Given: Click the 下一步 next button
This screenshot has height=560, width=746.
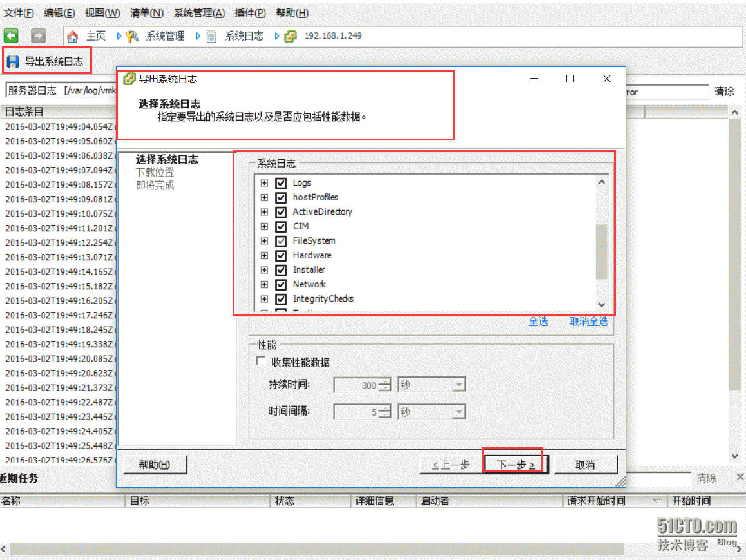Looking at the screenshot, I should [x=516, y=465].
